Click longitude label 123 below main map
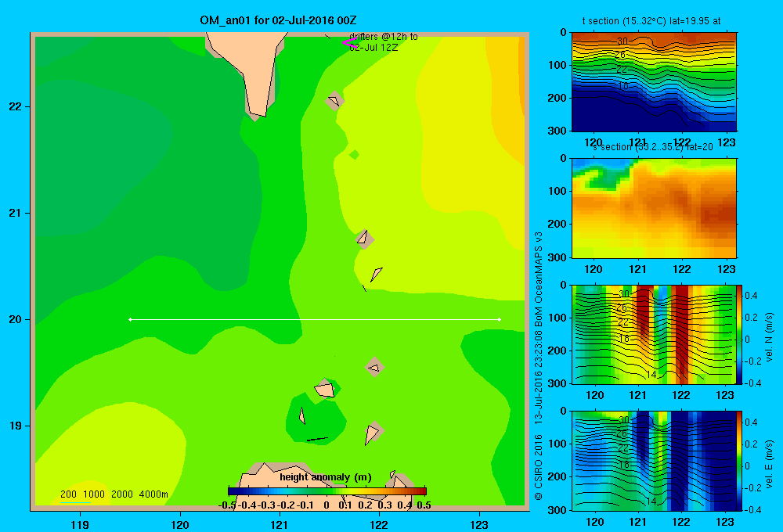This screenshot has width=783, height=532. [x=479, y=524]
